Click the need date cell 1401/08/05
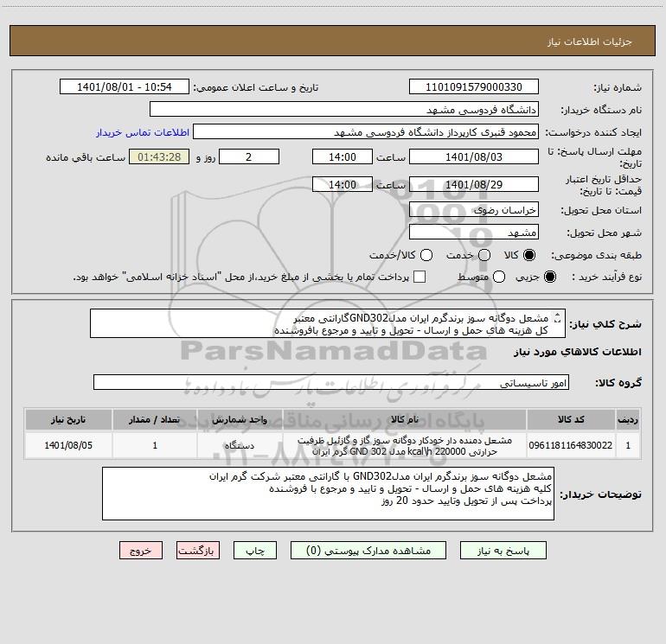This screenshot has width=666, height=644. (68, 445)
